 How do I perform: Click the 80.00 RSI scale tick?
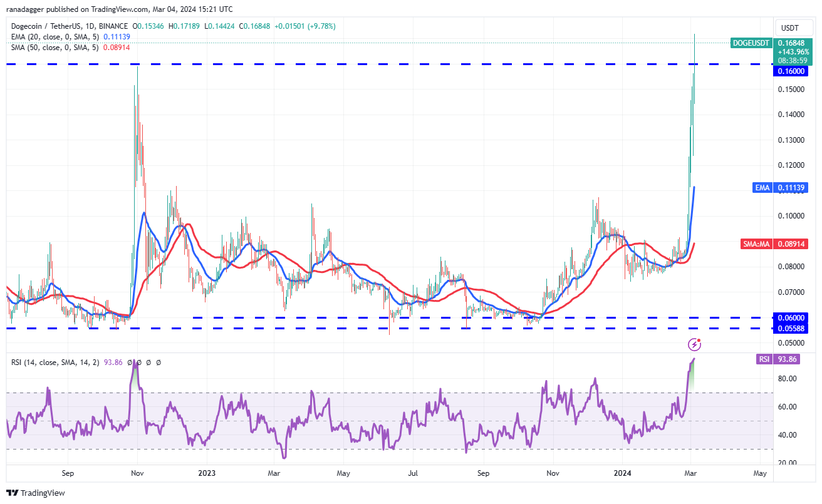click(788, 379)
